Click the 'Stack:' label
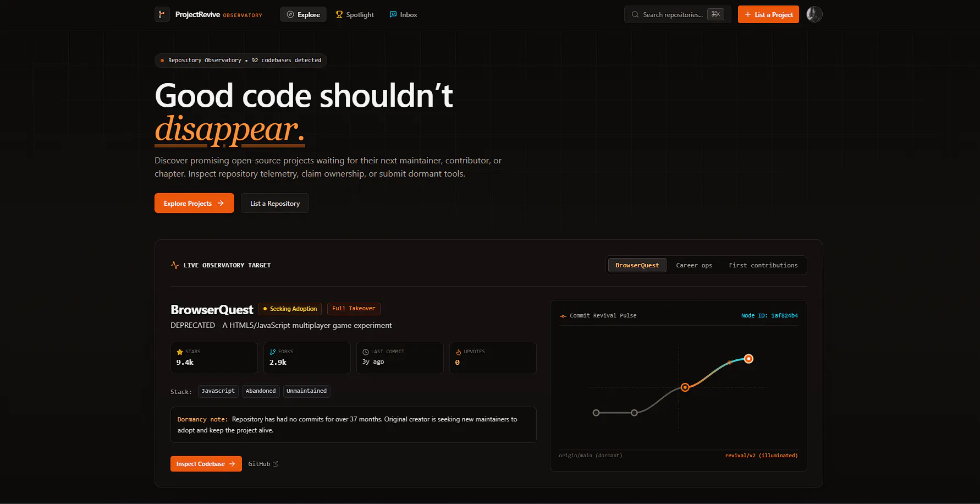The height and width of the screenshot is (504, 980). [181, 392]
